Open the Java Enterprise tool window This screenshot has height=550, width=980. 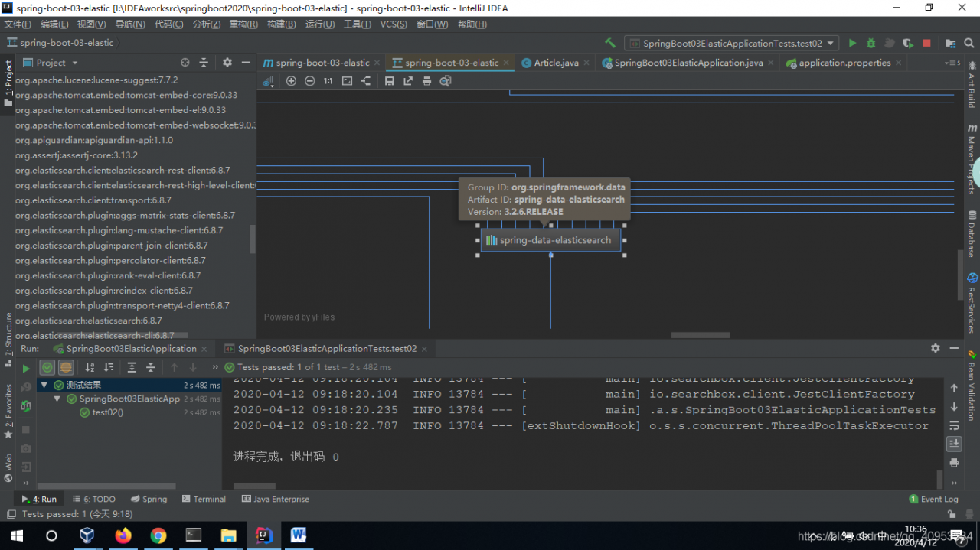276,499
